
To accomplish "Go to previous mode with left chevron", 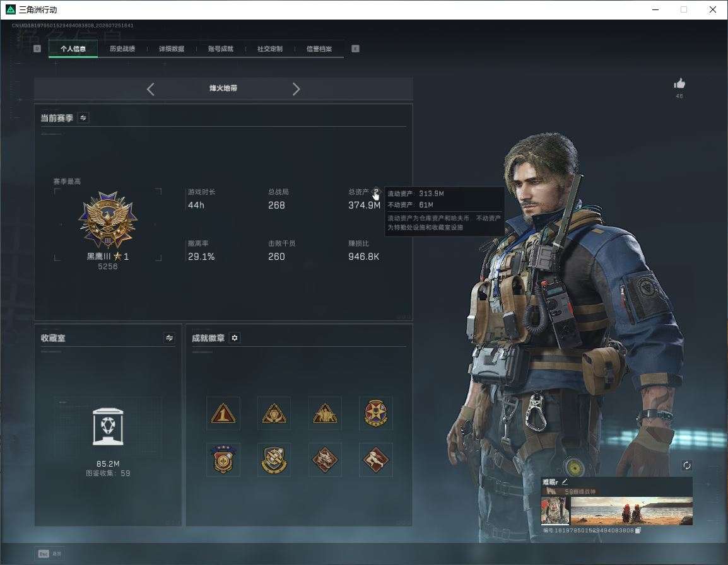I will tap(150, 89).
